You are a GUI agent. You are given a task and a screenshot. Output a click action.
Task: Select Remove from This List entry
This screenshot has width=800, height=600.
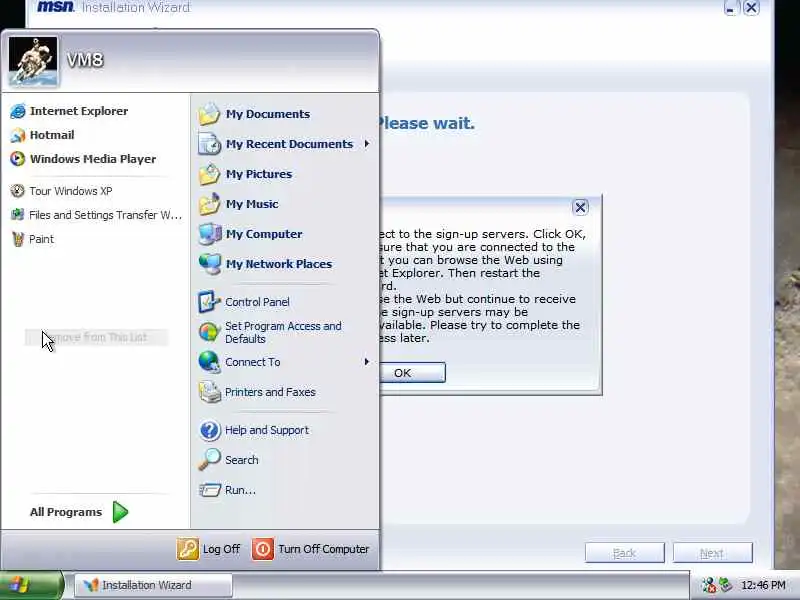tap(96, 337)
